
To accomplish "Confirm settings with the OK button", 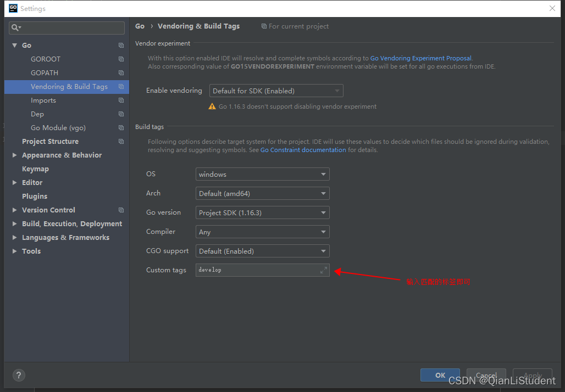I will coord(440,375).
